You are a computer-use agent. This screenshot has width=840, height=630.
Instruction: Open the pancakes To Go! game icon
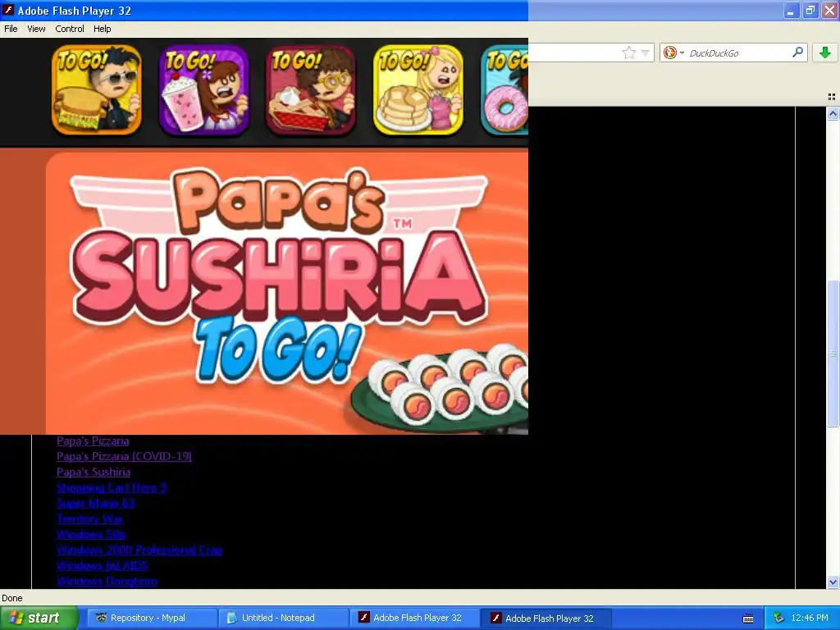click(x=418, y=89)
